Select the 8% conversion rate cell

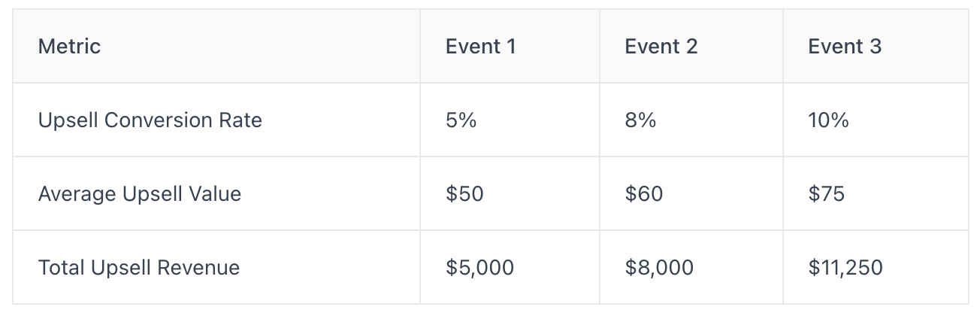tap(640, 120)
